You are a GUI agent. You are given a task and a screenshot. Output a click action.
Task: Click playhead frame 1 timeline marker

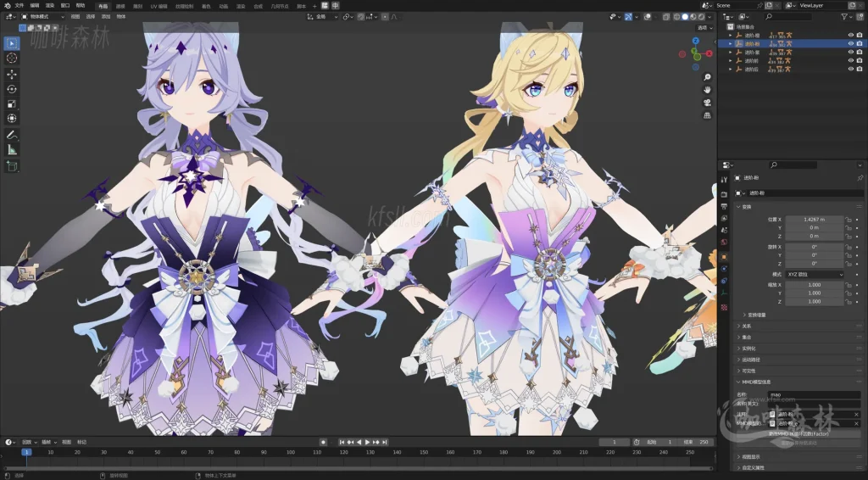click(x=26, y=452)
